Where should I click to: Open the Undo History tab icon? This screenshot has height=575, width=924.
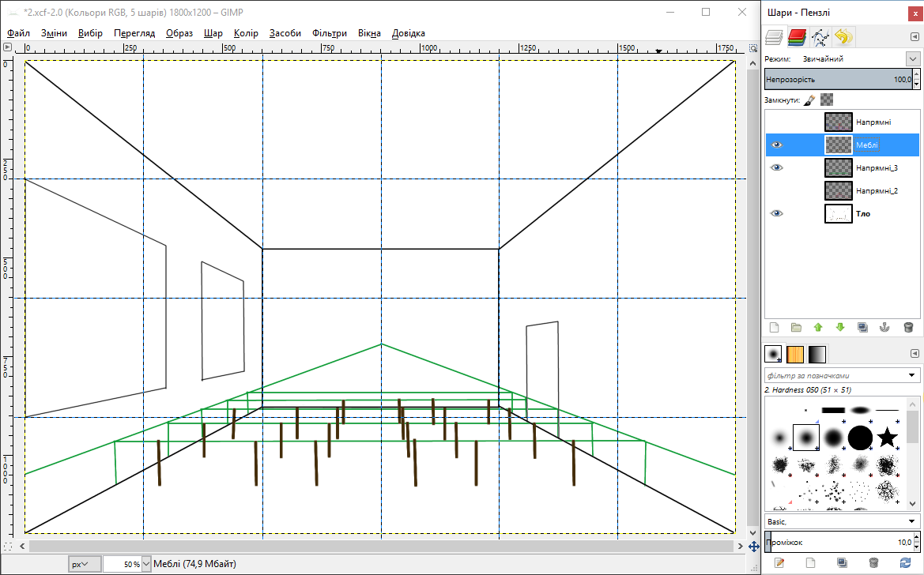[843, 36]
